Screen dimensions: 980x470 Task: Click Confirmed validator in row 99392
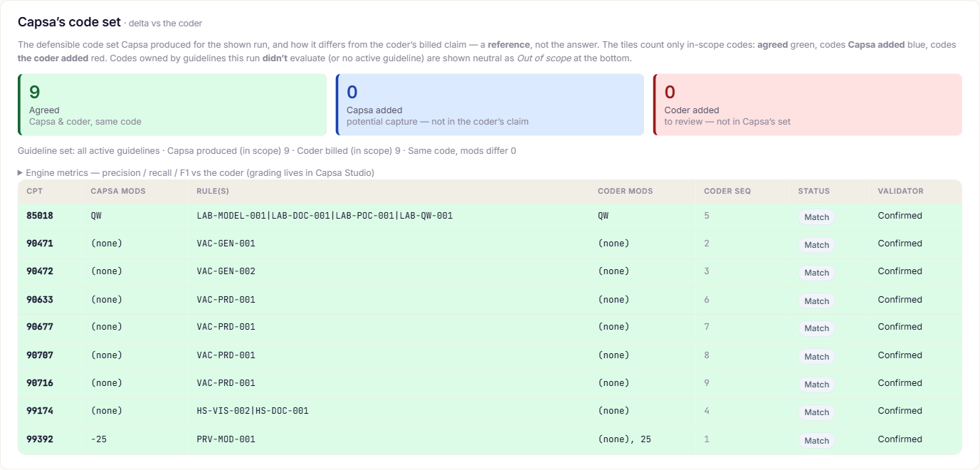tap(900, 439)
